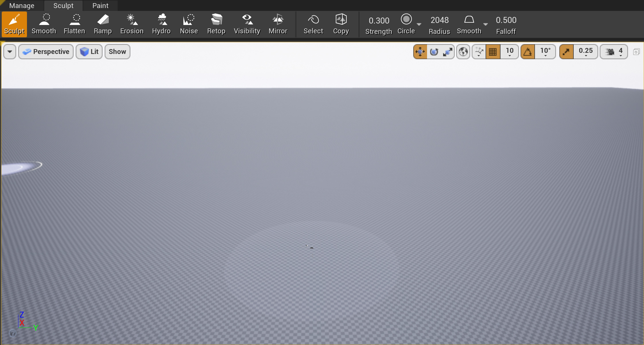Select the Flatten landscape tool
Viewport: 644px width, 345px height.
[x=74, y=24]
